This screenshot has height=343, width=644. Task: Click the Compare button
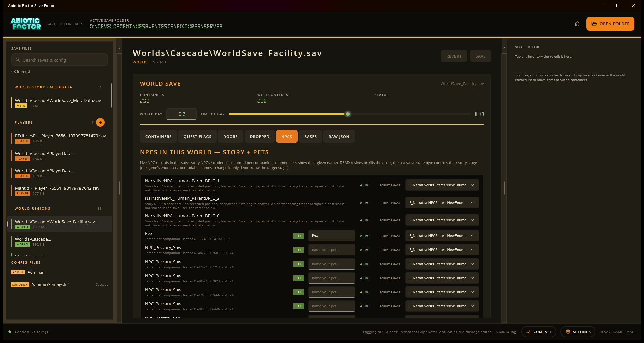click(539, 332)
